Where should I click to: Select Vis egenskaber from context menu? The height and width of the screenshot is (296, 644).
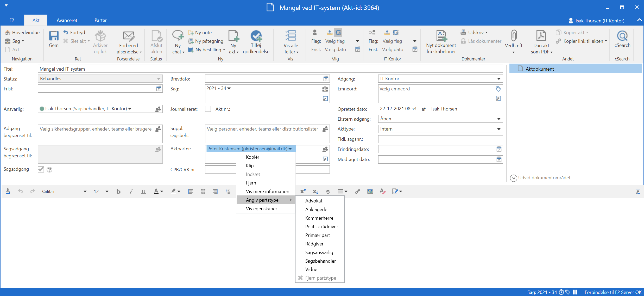click(266, 209)
